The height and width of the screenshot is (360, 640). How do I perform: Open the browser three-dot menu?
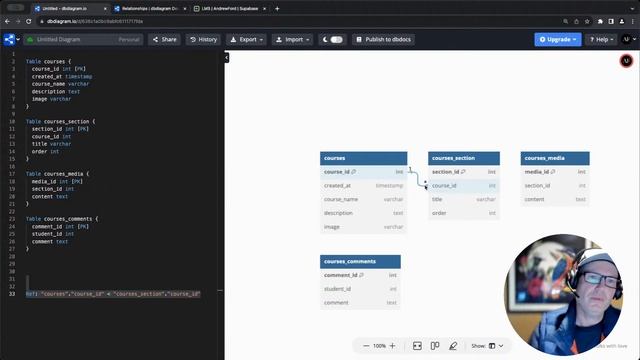(633, 21)
